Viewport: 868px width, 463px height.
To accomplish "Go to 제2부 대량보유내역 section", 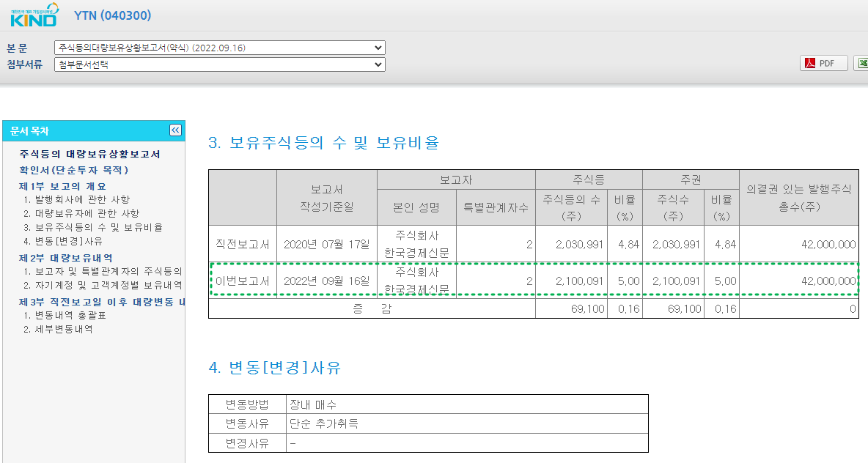I will click(66, 258).
